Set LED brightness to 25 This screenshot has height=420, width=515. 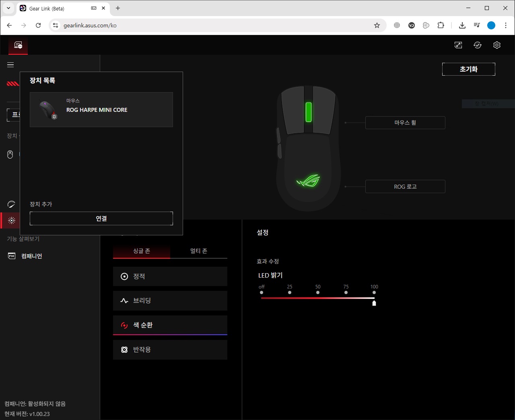click(x=290, y=292)
